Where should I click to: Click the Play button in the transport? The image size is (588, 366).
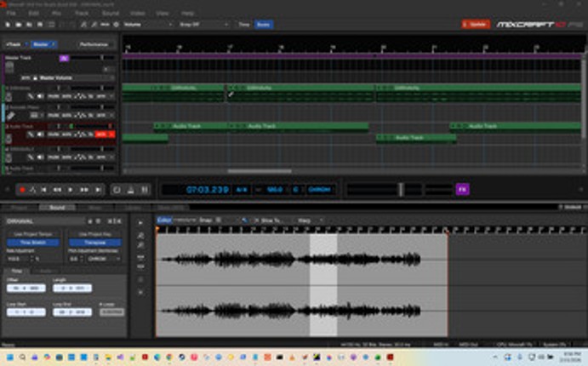(x=71, y=190)
